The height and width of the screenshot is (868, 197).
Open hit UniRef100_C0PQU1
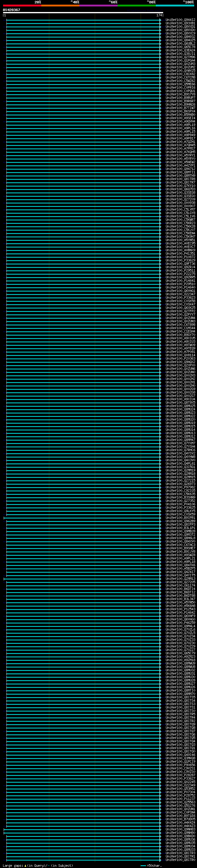(180, 91)
